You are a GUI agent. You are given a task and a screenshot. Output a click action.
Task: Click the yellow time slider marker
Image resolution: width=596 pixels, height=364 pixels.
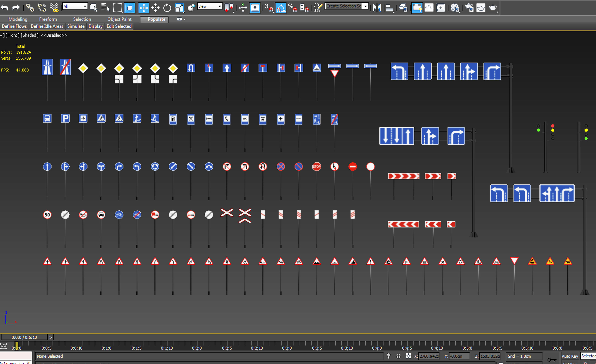click(17, 346)
